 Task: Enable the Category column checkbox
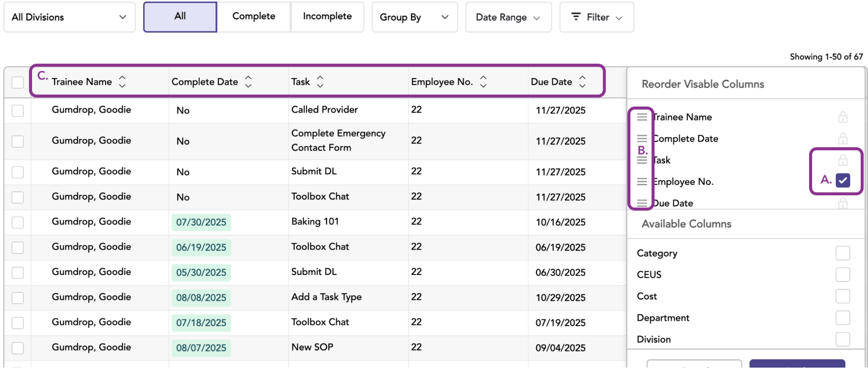(x=843, y=253)
